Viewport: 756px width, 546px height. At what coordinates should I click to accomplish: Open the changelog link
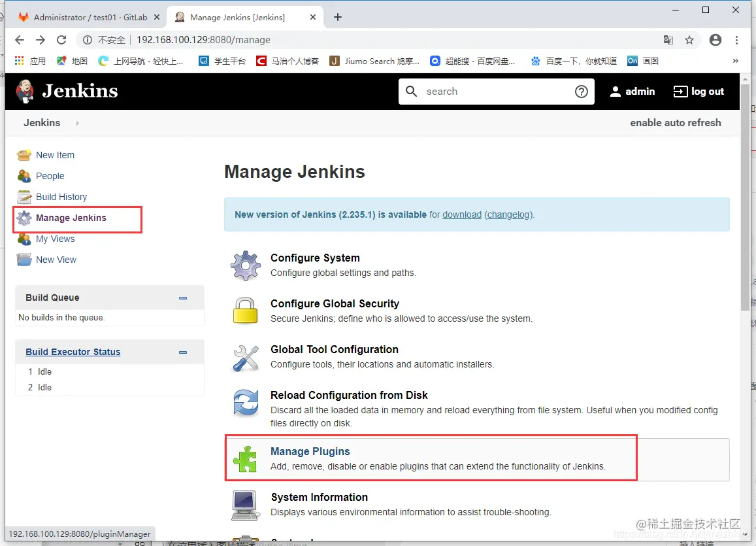[x=508, y=214]
